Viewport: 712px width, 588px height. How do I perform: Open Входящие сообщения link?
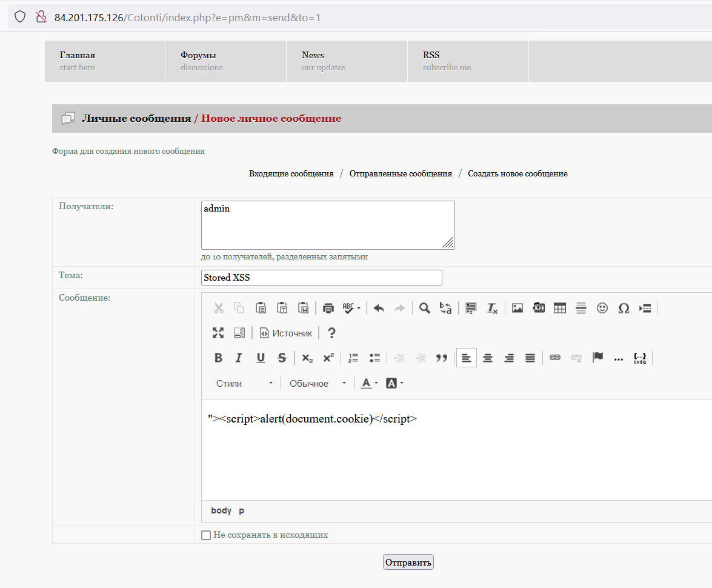[x=291, y=173]
